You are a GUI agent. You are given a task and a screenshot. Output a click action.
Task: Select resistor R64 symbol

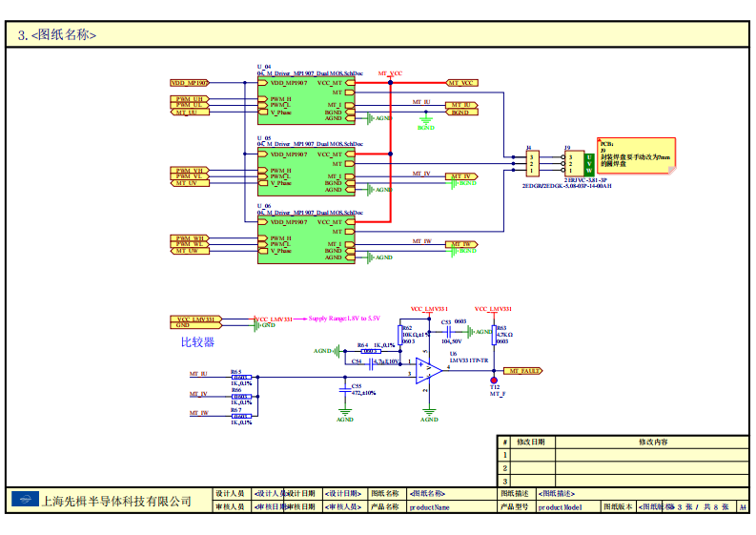pos(370,351)
